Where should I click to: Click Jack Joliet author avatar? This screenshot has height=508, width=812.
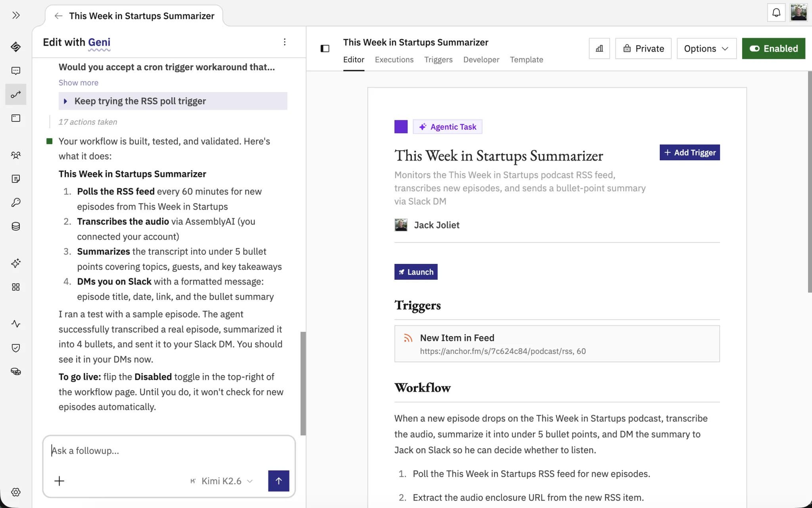click(401, 225)
